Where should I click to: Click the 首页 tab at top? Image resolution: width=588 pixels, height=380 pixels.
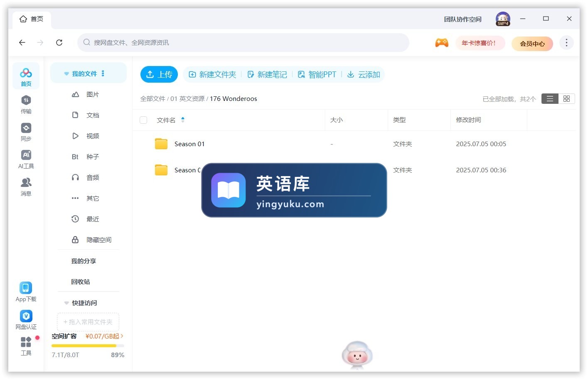32,19
